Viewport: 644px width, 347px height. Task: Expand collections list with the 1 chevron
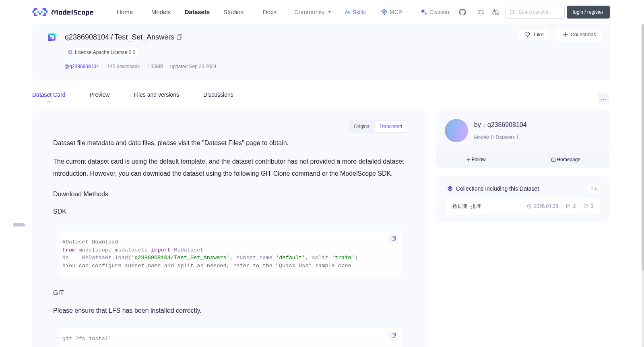click(x=593, y=189)
